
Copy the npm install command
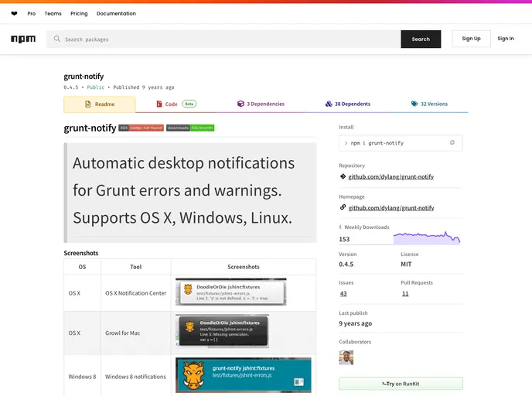click(x=452, y=142)
